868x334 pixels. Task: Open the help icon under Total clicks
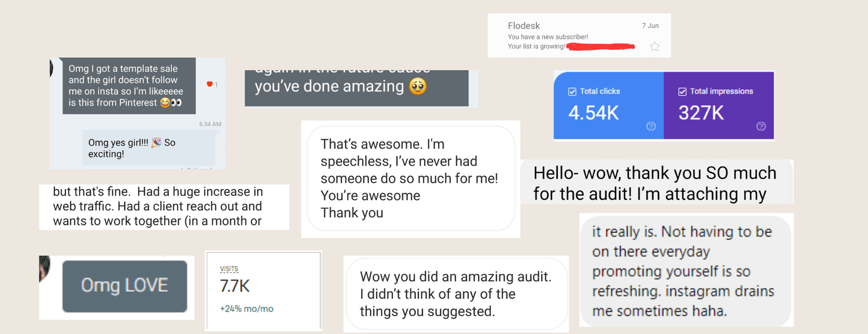[x=651, y=126]
